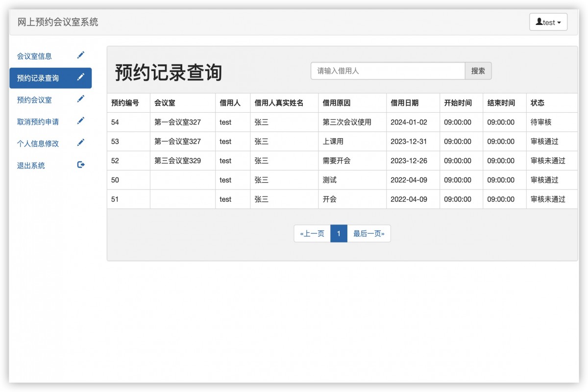Click the 最后一页» pagination link
This screenshot has height=392, width=588.
(x=368, y=233)
